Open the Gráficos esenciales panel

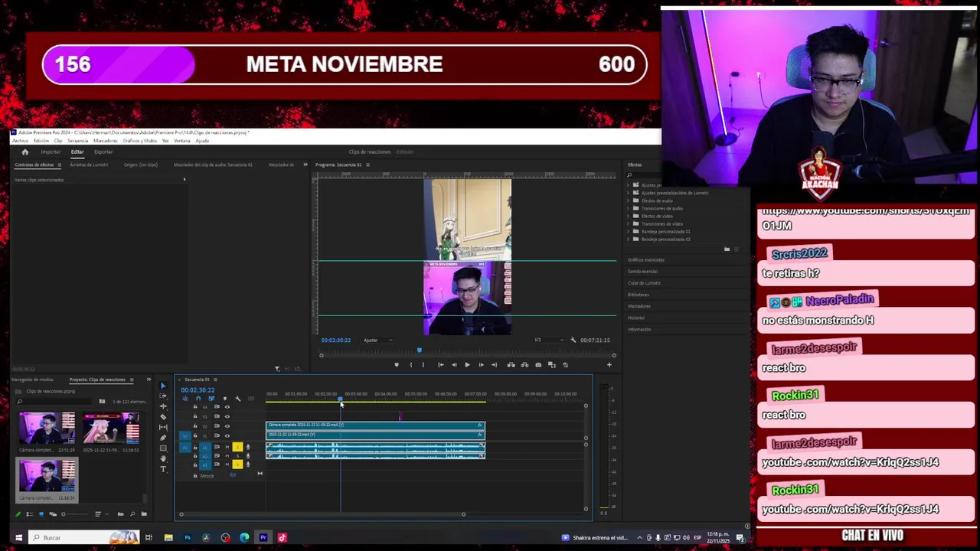coord(646,260)
